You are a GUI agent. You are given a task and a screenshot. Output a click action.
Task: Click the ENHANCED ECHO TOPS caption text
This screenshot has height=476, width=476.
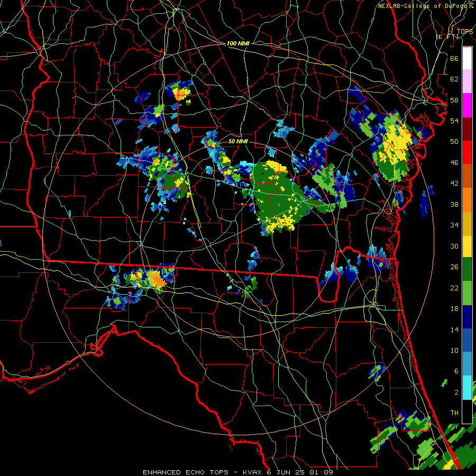pyautogui.click(x=186, y=472)
